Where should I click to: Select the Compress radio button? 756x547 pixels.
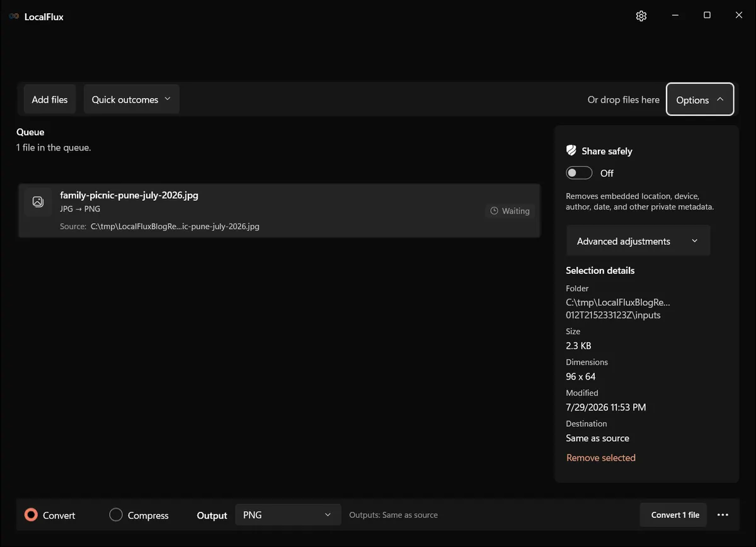pos(116,515)
